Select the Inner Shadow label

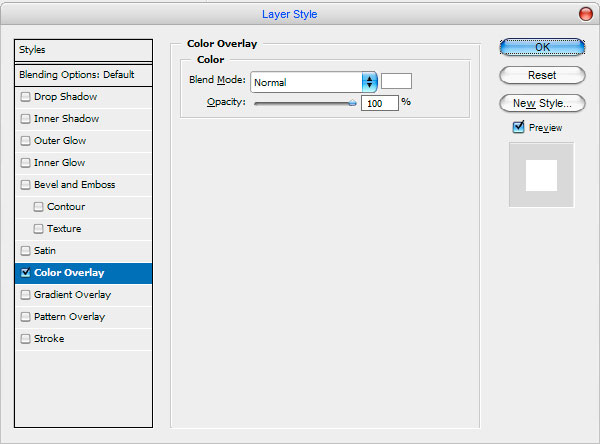[x=67, y=119]
